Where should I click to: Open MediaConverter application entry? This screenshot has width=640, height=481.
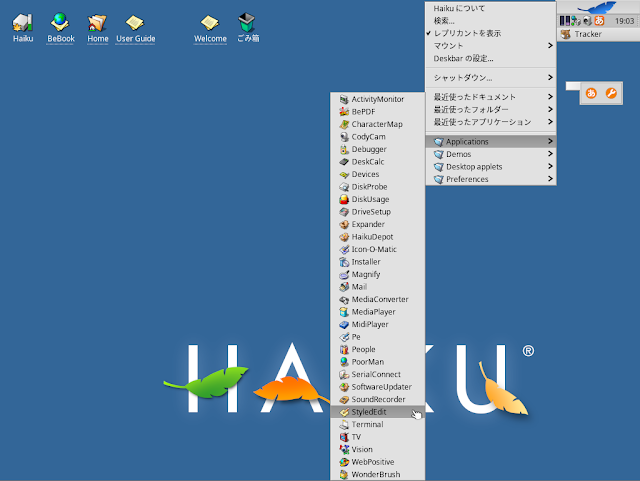pos(378,299)
